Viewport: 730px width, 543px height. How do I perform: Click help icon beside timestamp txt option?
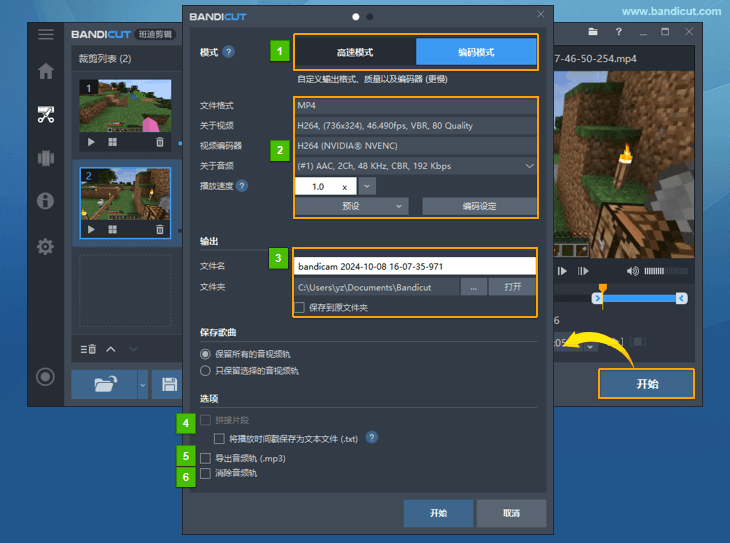click(x=372, y=437)
